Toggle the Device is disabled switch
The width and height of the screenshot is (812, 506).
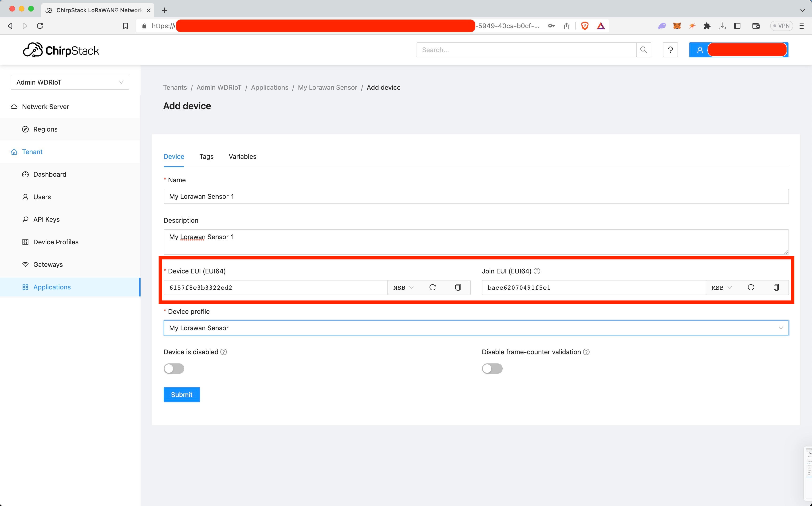174,368
